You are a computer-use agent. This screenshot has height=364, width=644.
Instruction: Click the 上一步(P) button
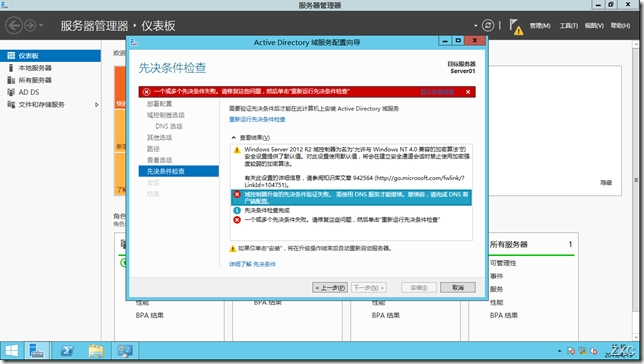point(330,288)
